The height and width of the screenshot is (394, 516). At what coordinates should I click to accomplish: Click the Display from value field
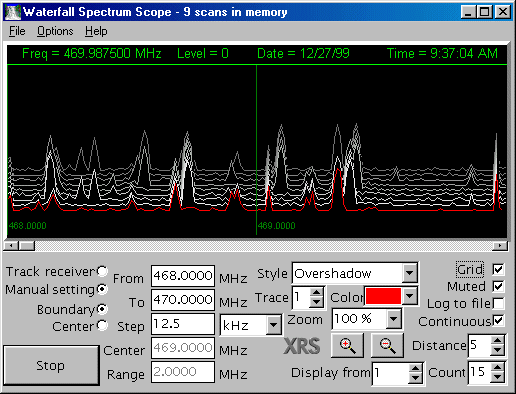click(391, 373)
